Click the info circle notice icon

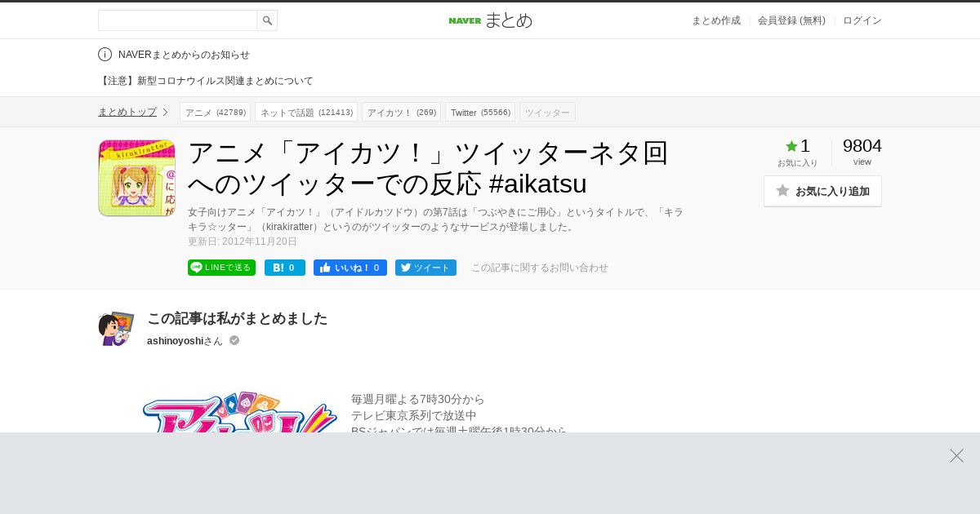[105, 54]
